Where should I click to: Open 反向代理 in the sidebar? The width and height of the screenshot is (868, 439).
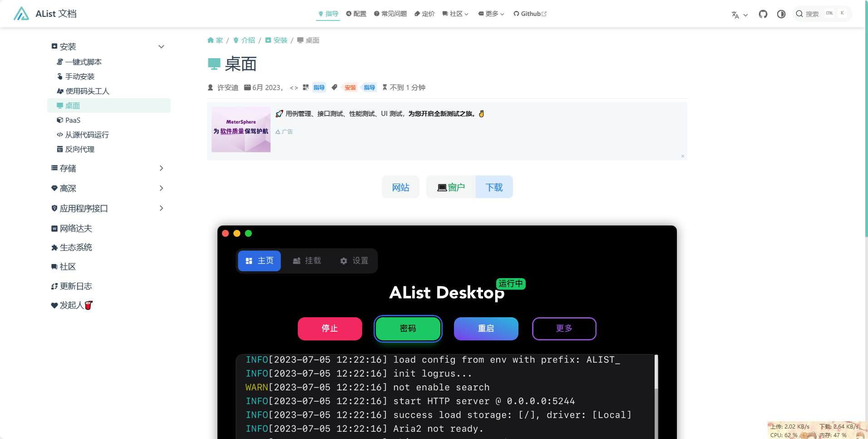(x=76, y=149)
